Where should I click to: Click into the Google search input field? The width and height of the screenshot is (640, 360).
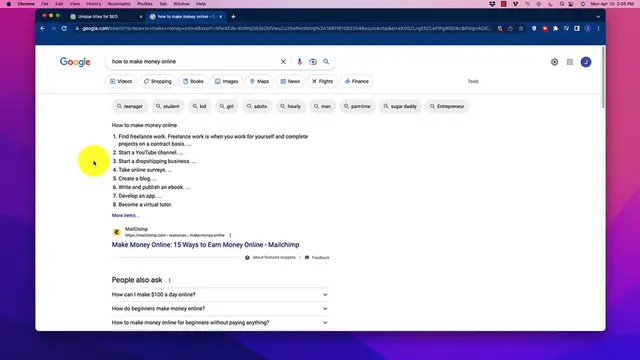tap(193, 62)
